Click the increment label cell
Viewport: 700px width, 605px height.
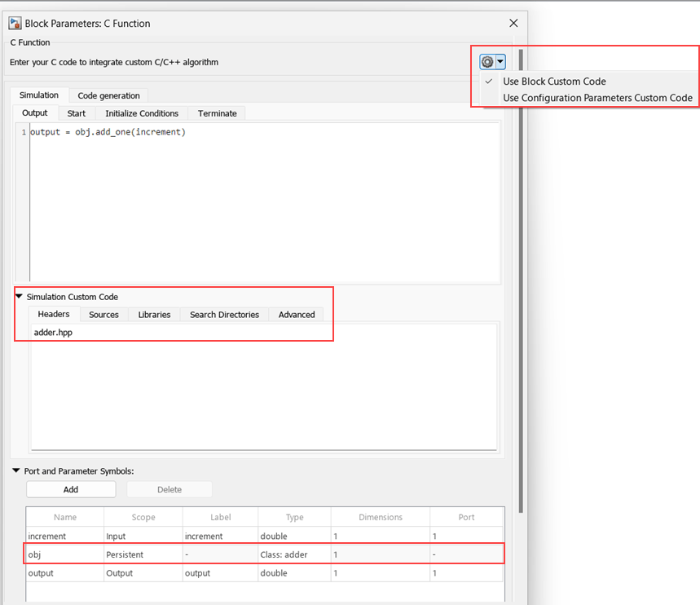pyautogui.click(x=221, y=536)
